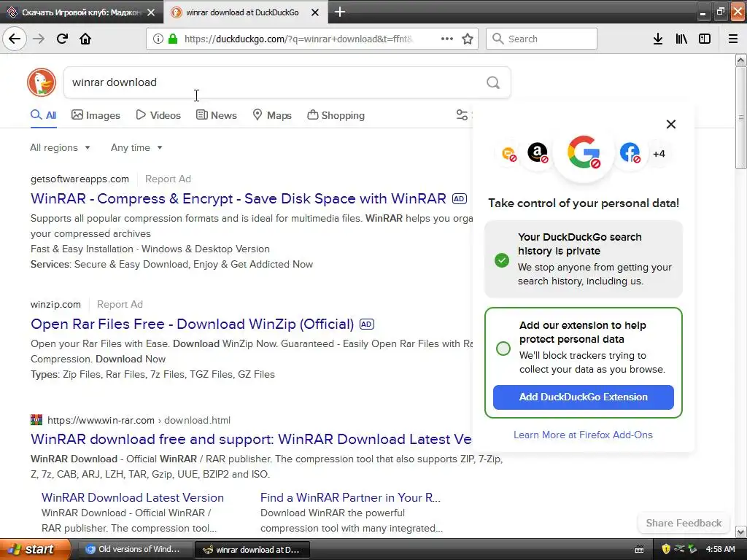The height and width of the screenshot is (560, 747).
Task: Click scrollbar up arrow
Action: pyautogui.click(x=741, y=60)
